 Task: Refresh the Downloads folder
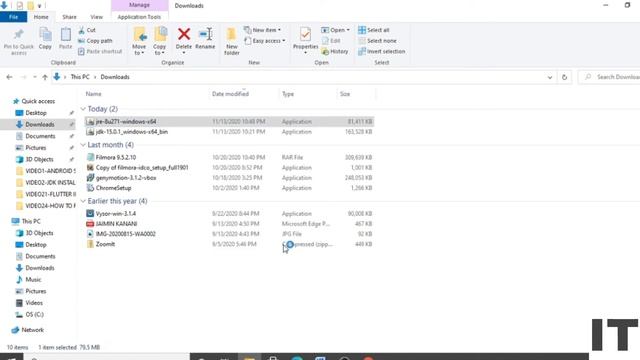(x=564, y=77)
